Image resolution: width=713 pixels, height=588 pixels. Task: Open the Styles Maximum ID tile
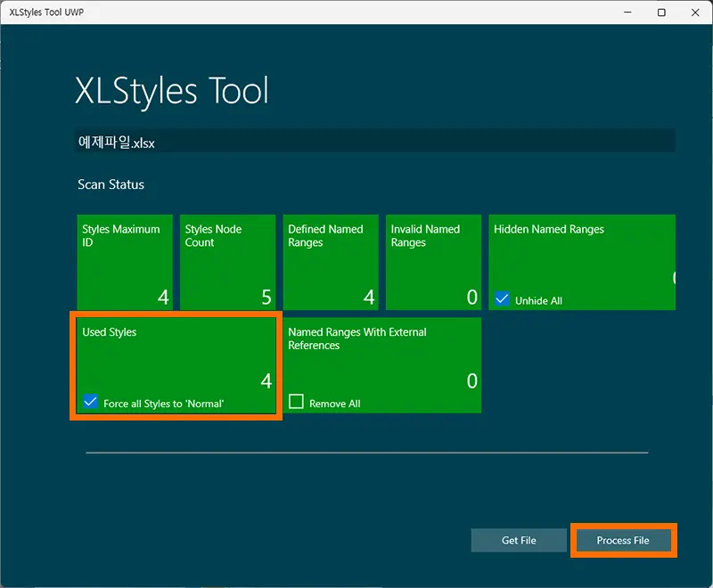pos(125,262)
